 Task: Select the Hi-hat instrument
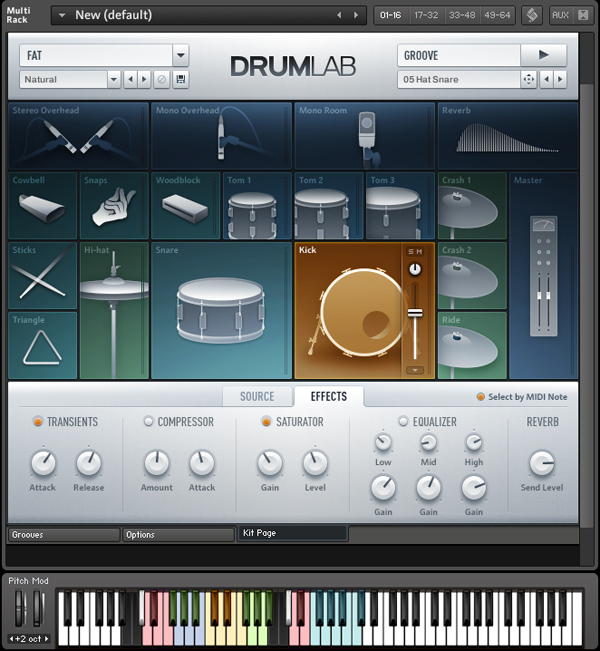coord(114,311)
